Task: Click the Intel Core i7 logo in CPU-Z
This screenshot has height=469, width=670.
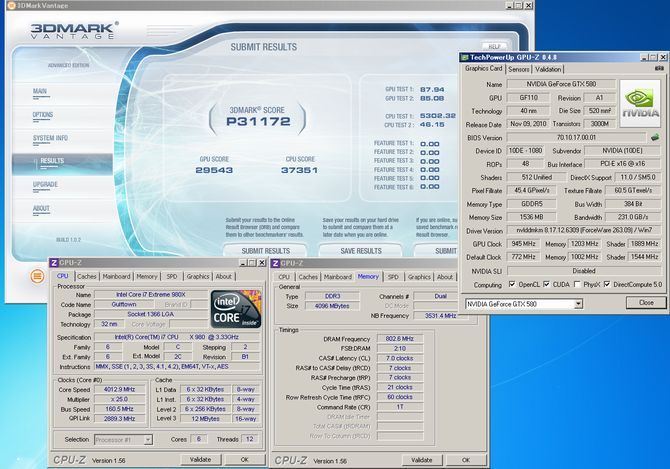Action: 235,309
